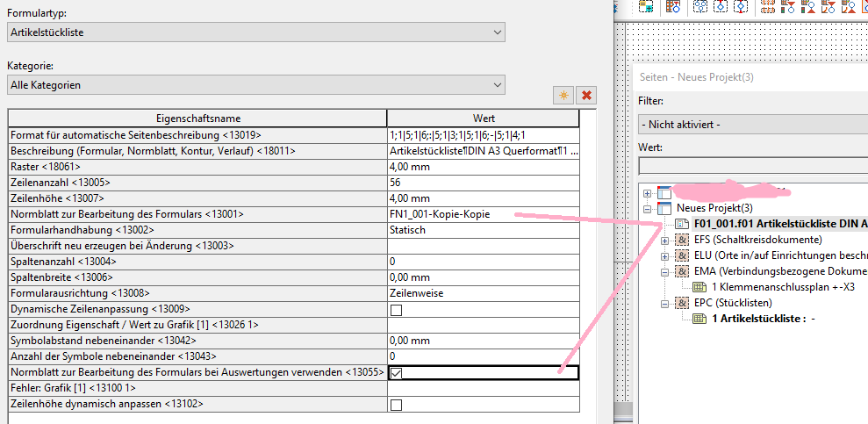Click the striped table with blue circle toolbar icon
The image size is (868, 424).
[672, 6]
